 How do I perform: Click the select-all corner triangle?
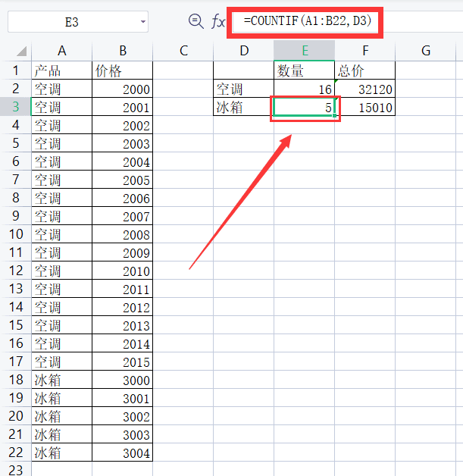(21, 51)
